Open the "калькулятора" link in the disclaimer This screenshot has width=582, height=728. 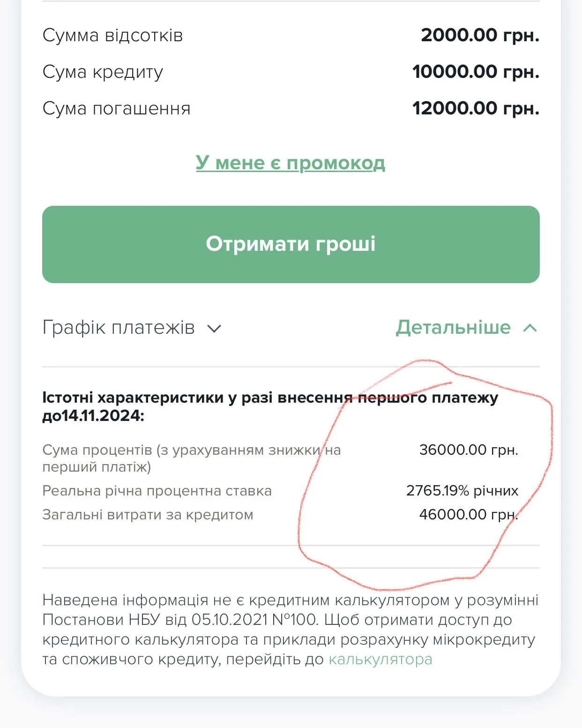pyautogui.click(x=380, y=660)
